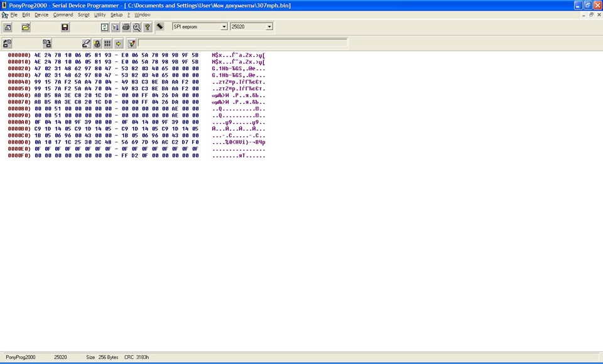Click the chip device icon beside SPI eeprom
The width and height of the screenshot is (603, 364).
(160, 26)
